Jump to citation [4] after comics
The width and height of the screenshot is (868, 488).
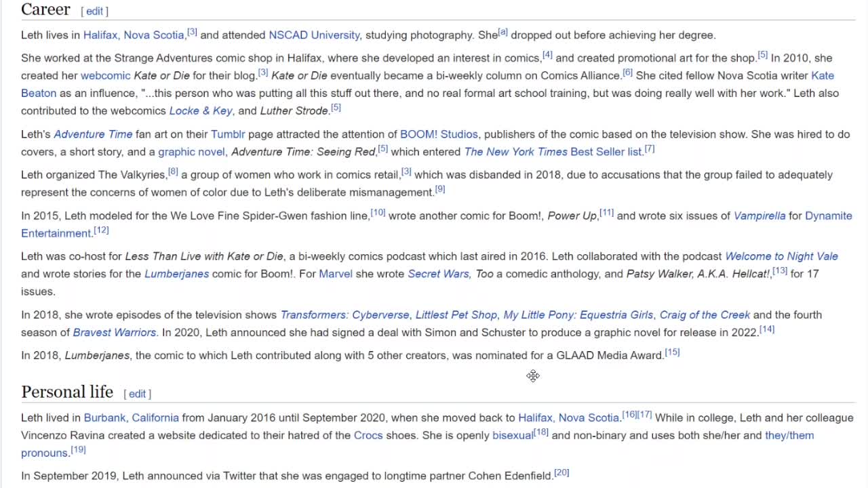[547, 55]
